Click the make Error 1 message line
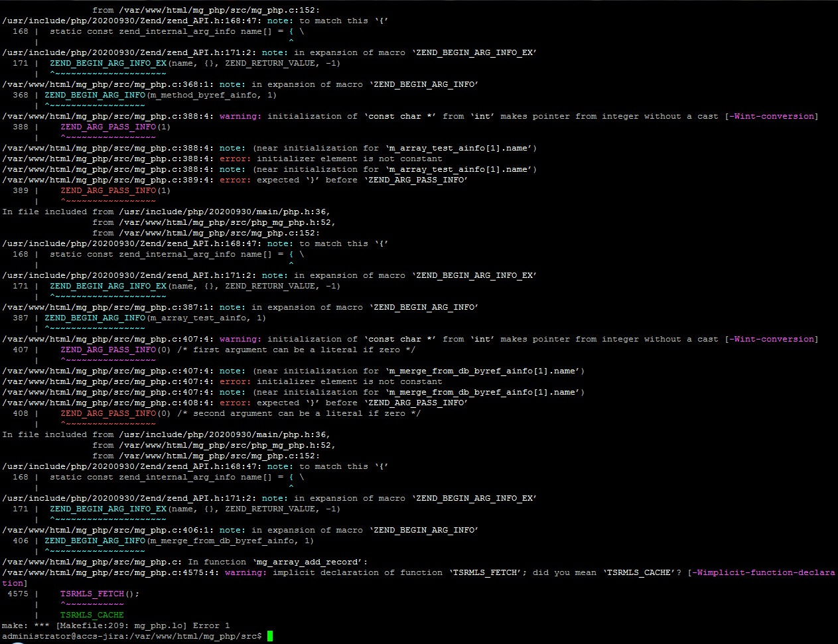The width and height of the screenshot is (838, 644). coord(115,625)
